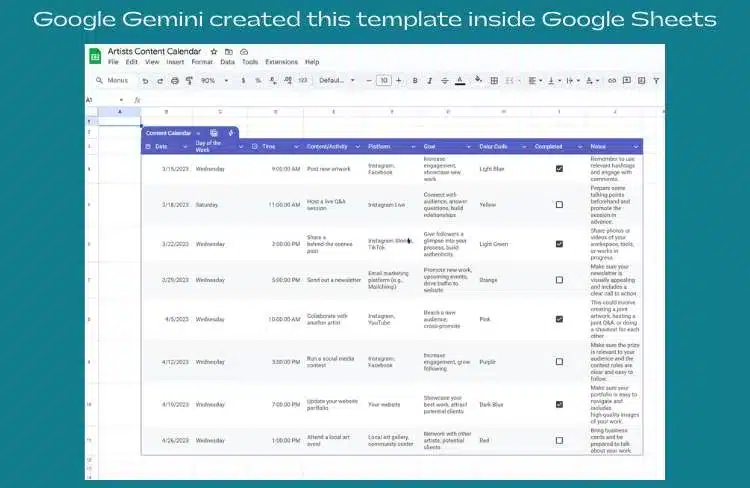Toggle Italic formatting
Screen dimensions: 750x488
(x=430, y=81)
